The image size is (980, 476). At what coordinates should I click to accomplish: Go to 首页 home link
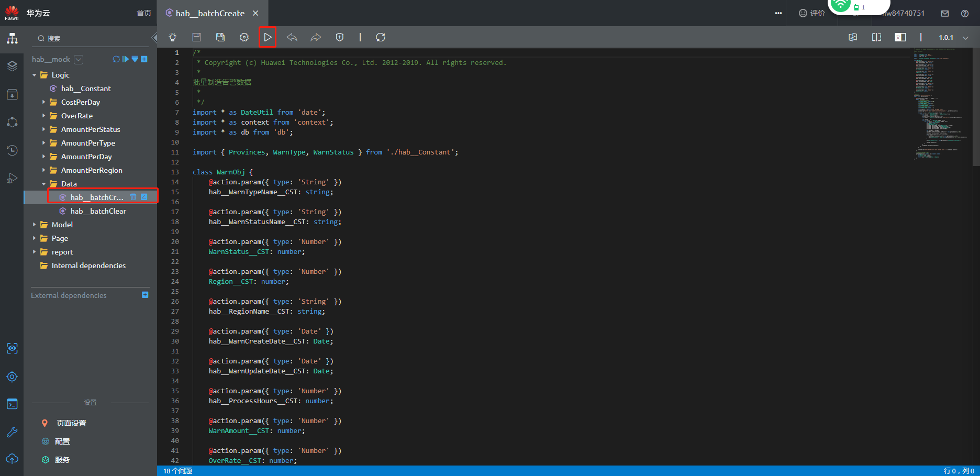(144, 13)
